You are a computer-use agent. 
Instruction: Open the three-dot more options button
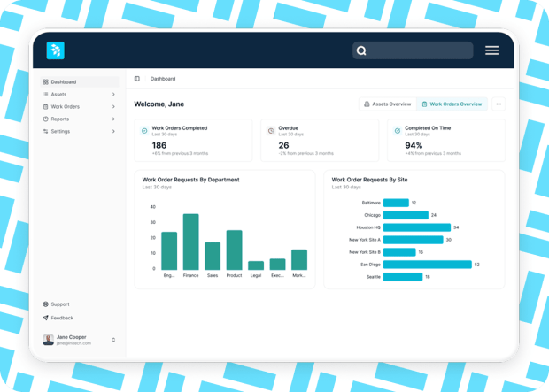(x=499, y=104)
